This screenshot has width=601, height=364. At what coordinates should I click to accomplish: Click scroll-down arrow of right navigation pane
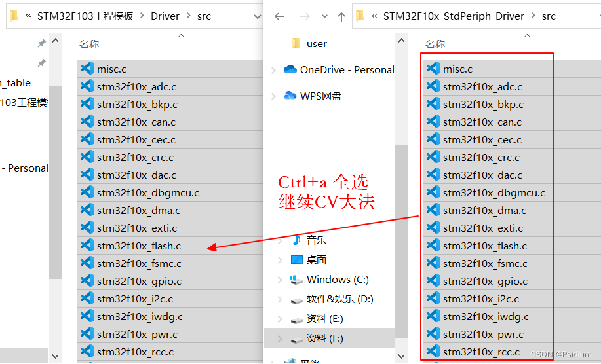click(x=401, y=356)
